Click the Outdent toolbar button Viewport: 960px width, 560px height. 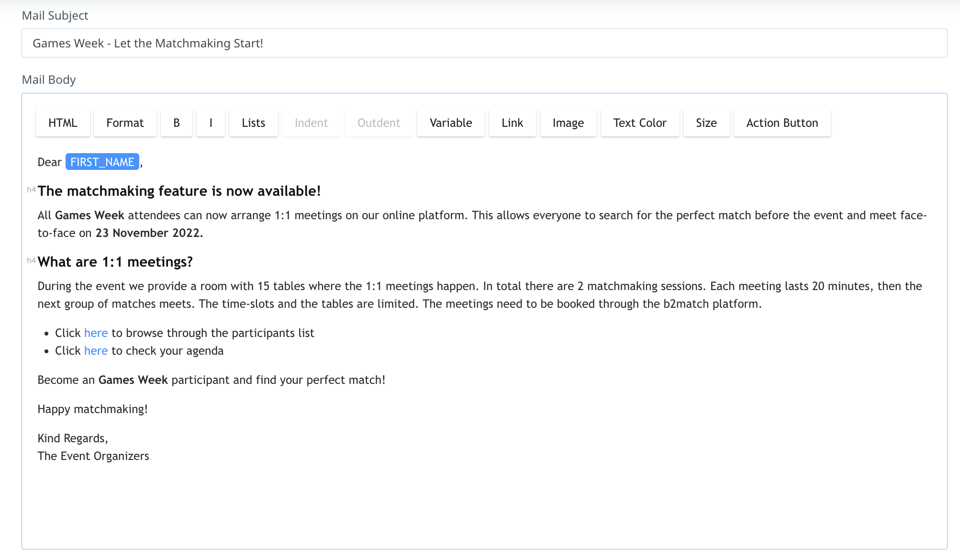coord(379,123)
